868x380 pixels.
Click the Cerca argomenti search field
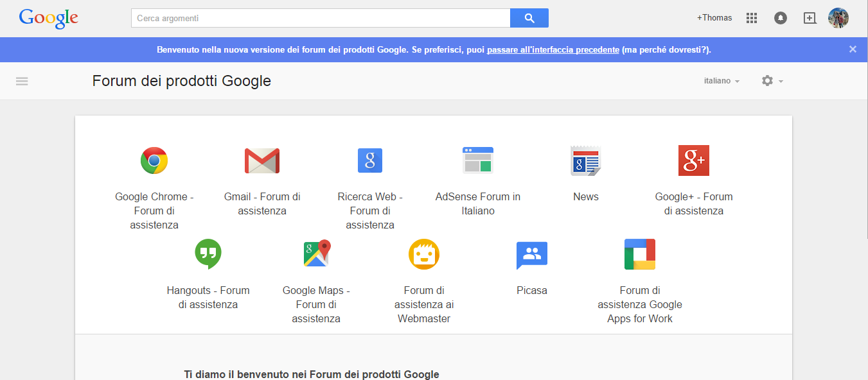[x=321, y=18]
